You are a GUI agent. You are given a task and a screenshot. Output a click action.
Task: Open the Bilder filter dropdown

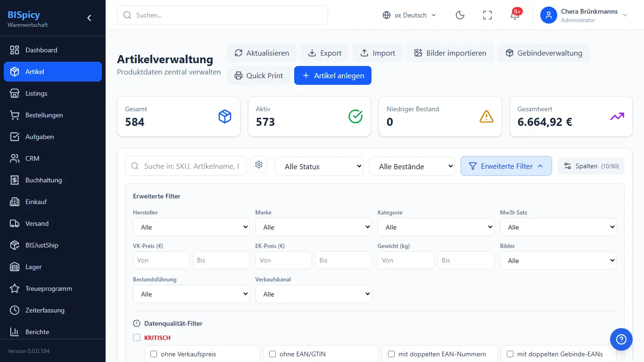pos(558,261)
